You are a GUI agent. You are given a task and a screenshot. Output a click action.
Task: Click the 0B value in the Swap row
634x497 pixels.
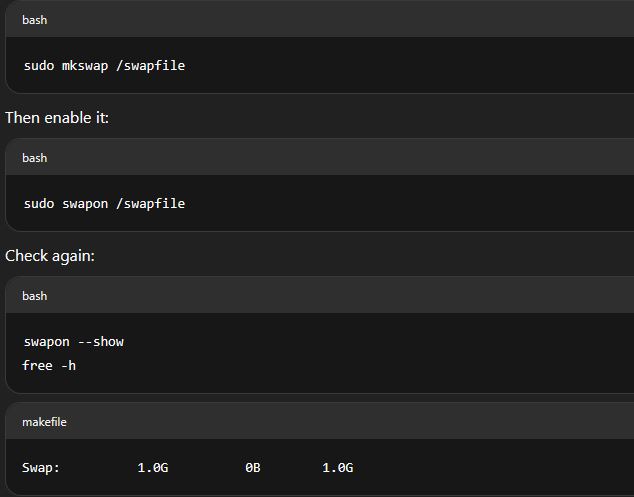click(x=253, y=467)
